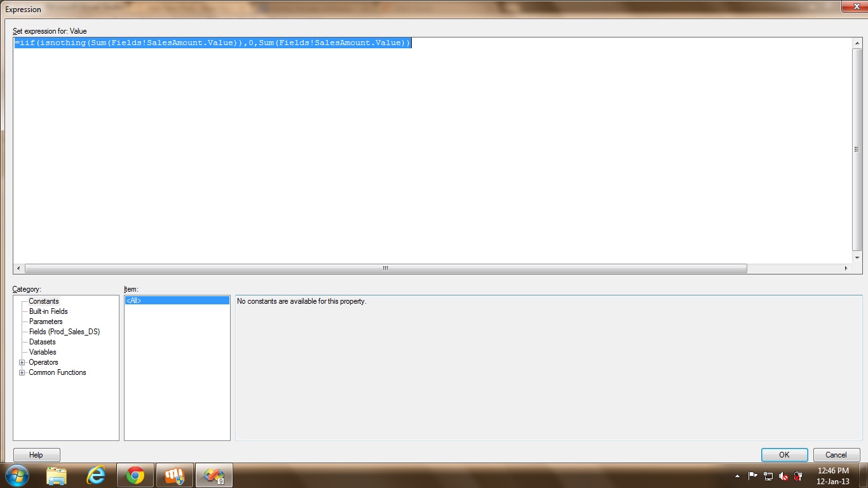Screen dimensions: 868x488
Task: Expand the Operators category node
Action: (x=22, y=362)
